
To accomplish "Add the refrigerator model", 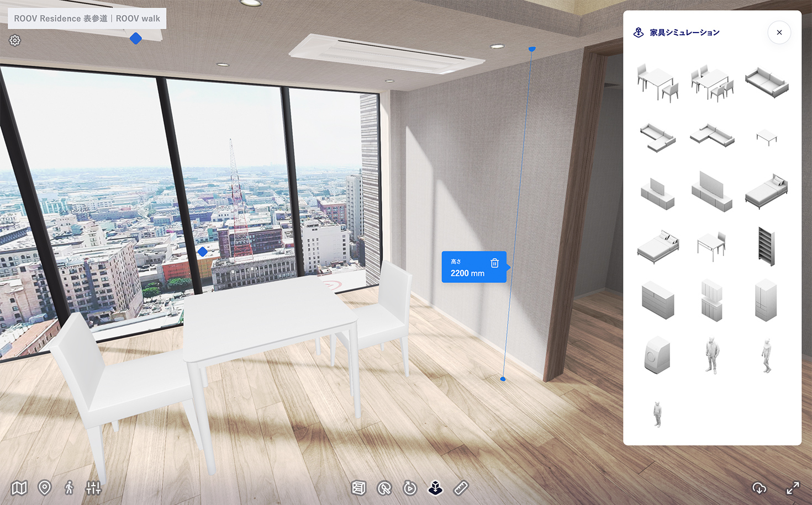I will [x=766, y=301].
